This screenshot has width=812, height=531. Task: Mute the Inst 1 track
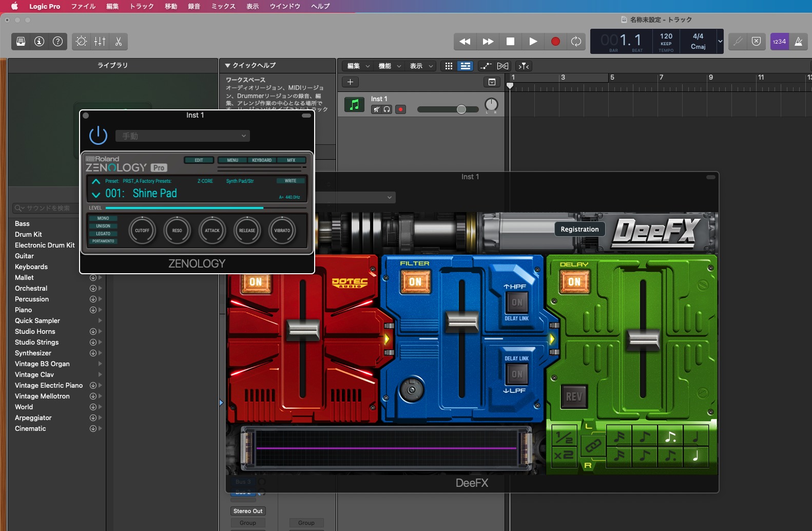pyautogui.click(x=377, y=109)
